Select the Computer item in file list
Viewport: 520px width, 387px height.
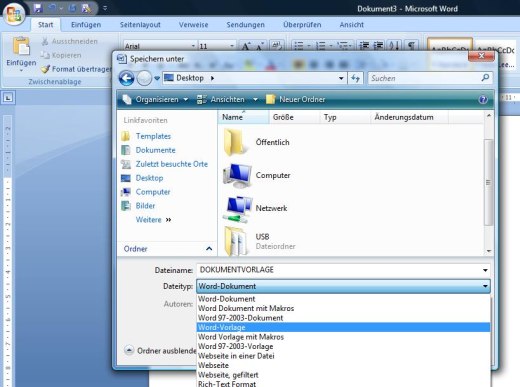pyautogui.click(x=257, y=175)
